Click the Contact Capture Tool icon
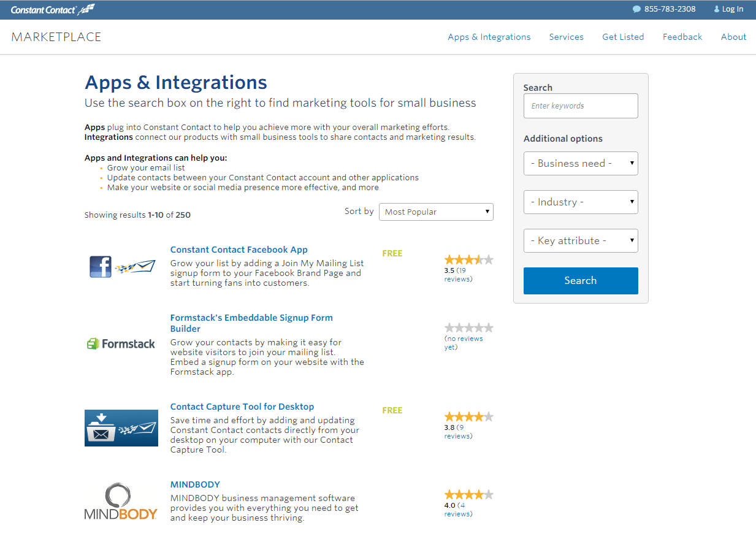Image resolution: width=756 pixels, height=544 pixels. 121,428
